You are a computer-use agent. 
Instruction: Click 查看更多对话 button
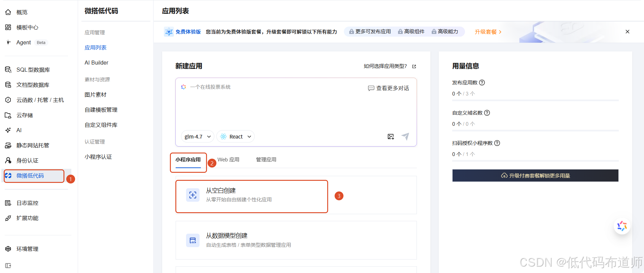(389, 88)
